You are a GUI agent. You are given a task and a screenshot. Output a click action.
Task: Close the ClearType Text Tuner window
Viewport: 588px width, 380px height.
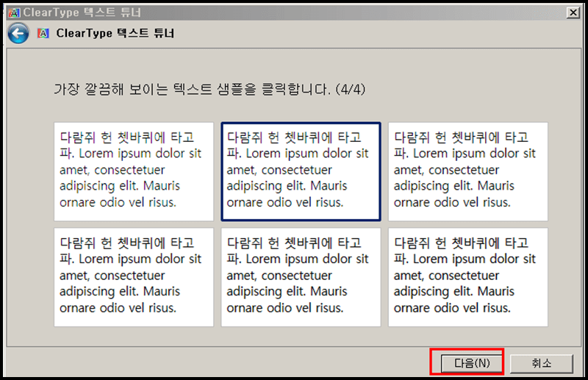click(573, 12)
